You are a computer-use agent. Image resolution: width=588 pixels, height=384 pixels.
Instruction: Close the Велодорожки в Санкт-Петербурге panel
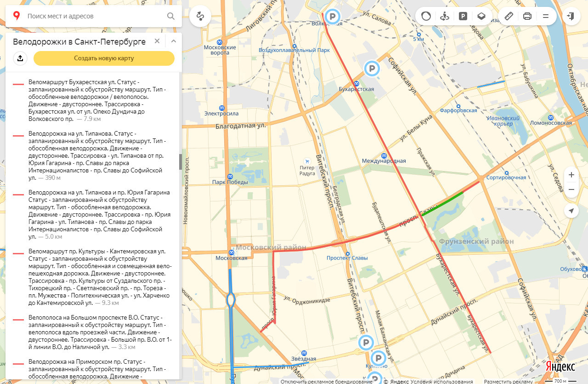157,41
